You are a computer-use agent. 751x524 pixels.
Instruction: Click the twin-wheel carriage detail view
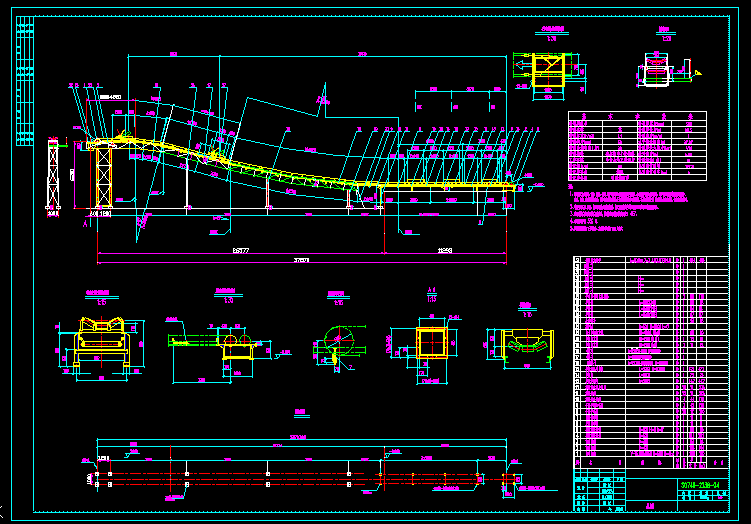(230, 343)
